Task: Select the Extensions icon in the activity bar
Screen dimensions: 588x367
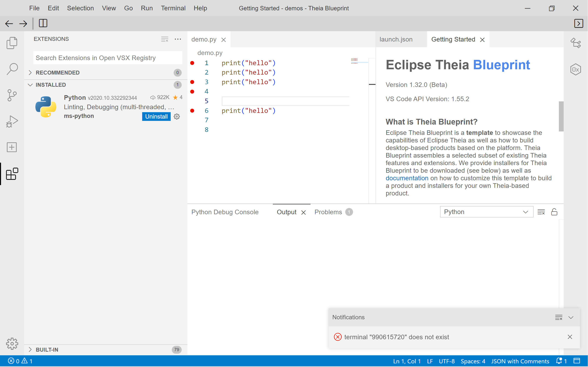Action: [11, 174]
